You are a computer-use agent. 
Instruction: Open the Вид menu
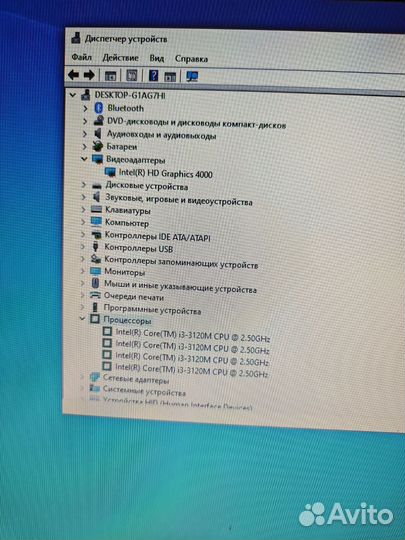click(x=157, y=58)
